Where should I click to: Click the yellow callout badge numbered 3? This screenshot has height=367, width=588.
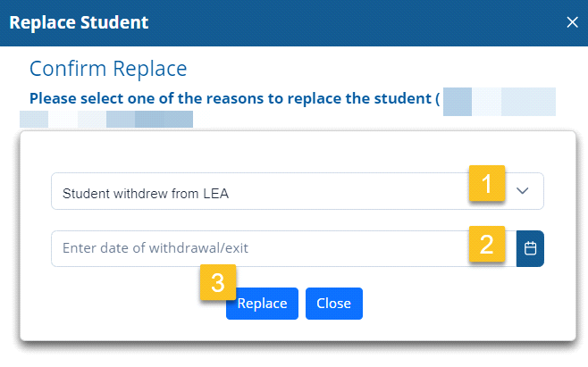point(217,283)
